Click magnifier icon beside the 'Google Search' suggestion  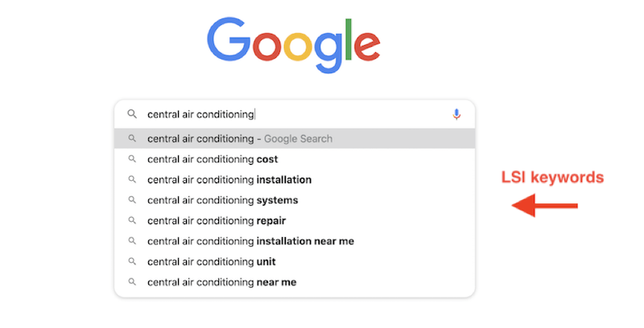click(132, 138)
